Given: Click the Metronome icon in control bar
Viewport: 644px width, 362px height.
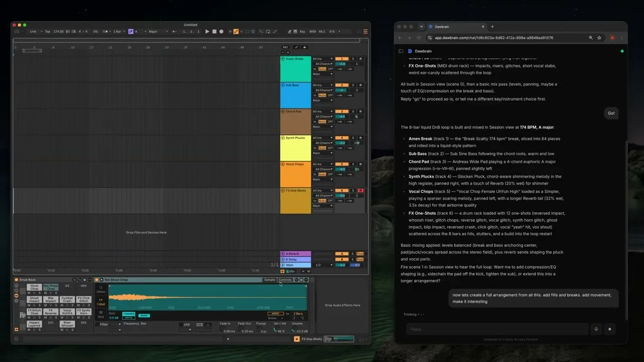Looking at the screenshot, I should [x=105, y=31].
